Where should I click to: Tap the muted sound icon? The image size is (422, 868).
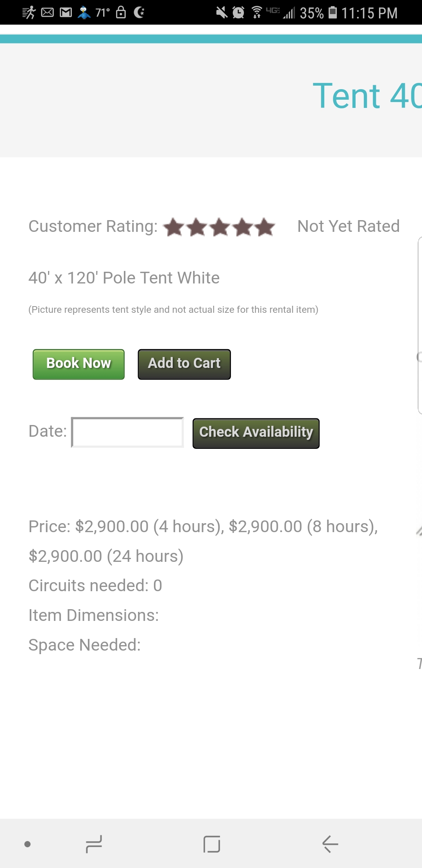222,13
